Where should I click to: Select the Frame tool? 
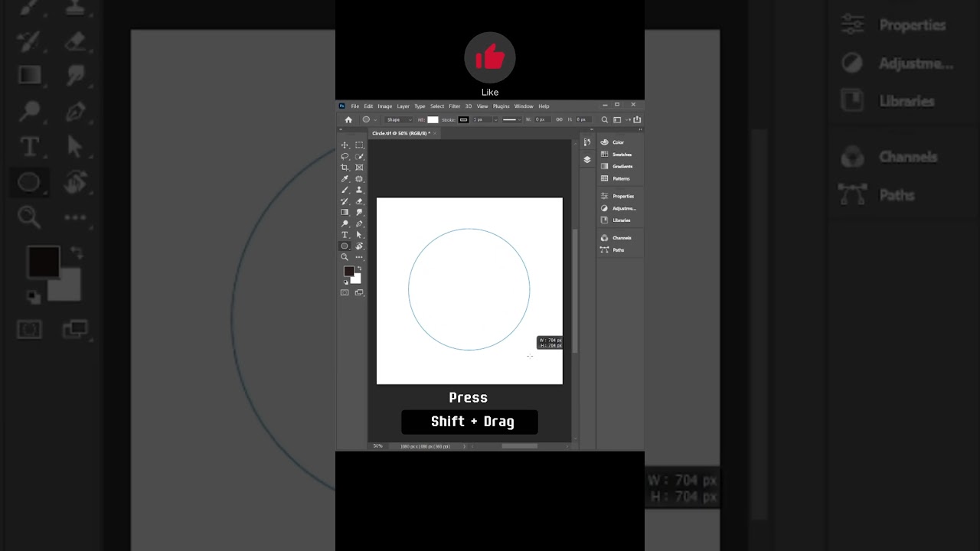359,168
